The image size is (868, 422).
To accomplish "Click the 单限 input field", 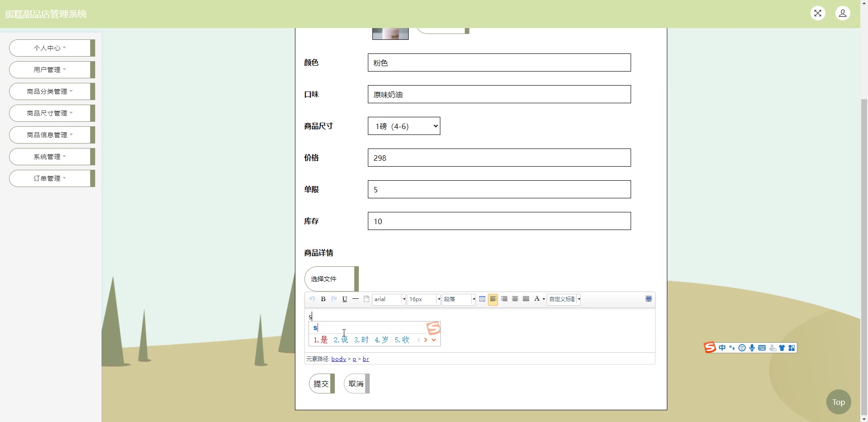I will [x=499, y=189].
